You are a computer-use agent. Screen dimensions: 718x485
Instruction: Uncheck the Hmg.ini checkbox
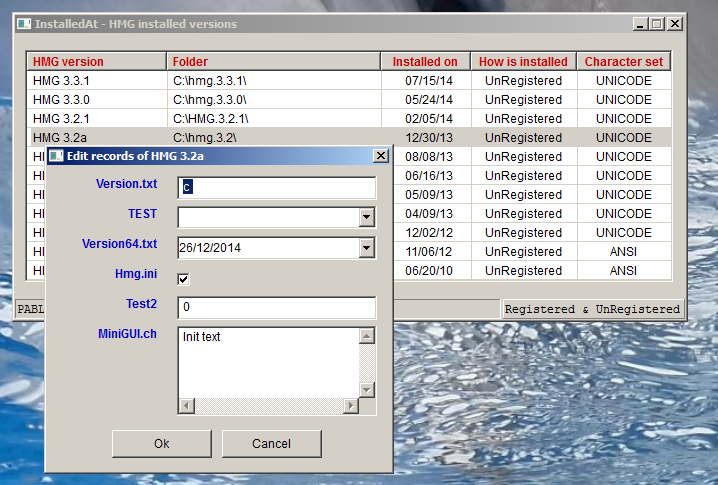tap(183, 279)
